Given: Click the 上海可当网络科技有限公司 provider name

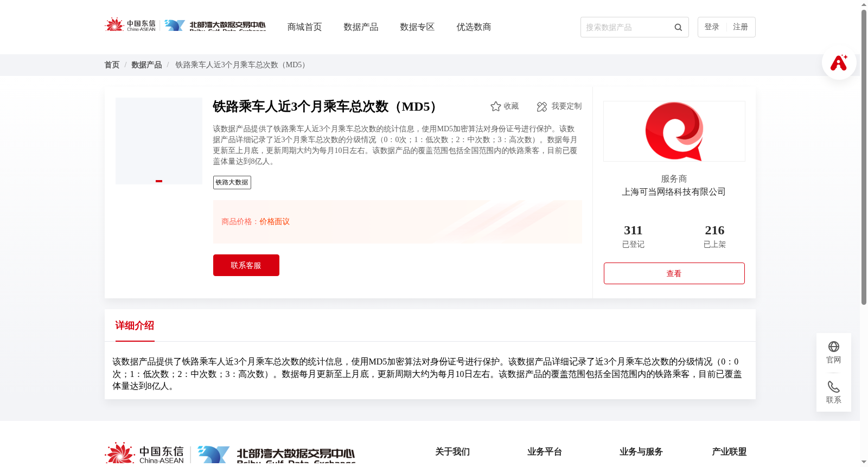Looking at the screenshot, I should [x=674, y=192].
